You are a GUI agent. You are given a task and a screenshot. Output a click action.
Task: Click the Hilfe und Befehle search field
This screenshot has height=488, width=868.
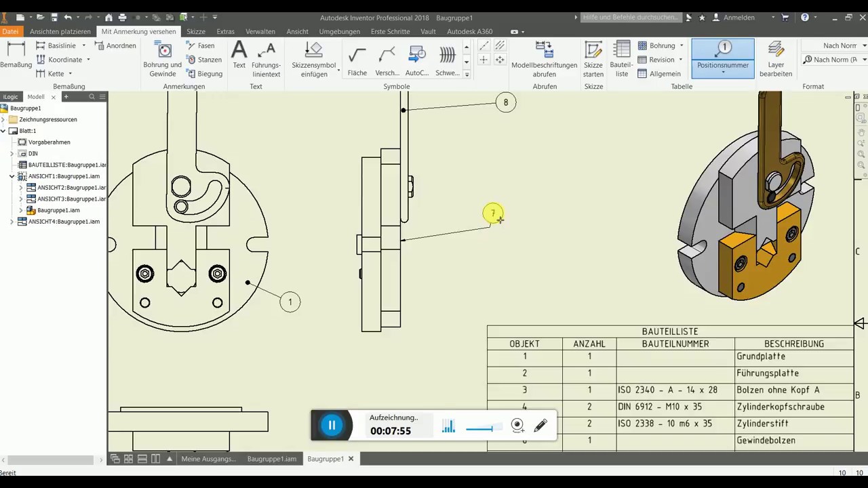point(630,18)
